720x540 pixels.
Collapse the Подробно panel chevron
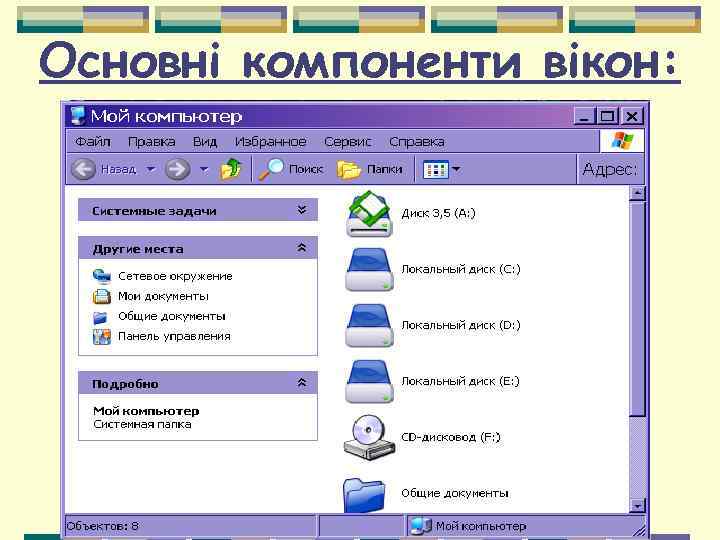coord(302,382)
